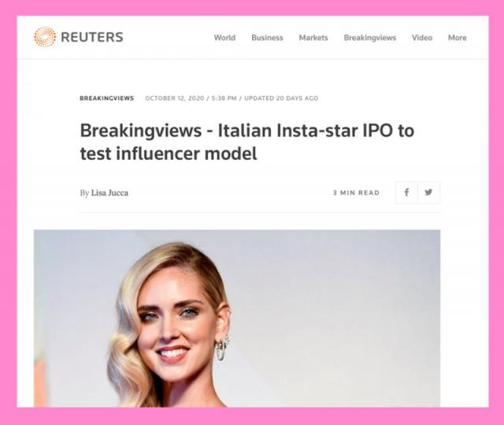Image resolution: width=504 pixels, height=425 pixels.
Task: Click the REUTERS wordmark in the header
Action: (x=92, y=37)
